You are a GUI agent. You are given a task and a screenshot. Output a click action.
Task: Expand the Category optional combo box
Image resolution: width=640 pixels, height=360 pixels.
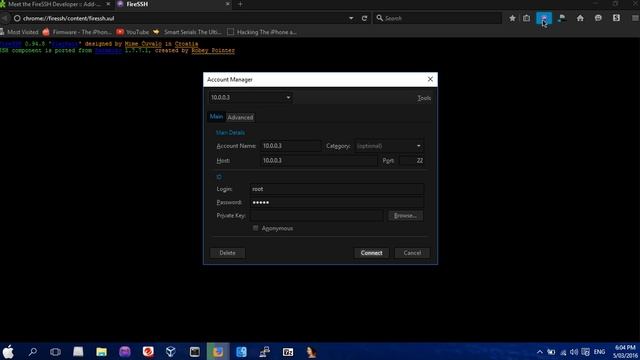pyautogui.click(x=389, y=146)
